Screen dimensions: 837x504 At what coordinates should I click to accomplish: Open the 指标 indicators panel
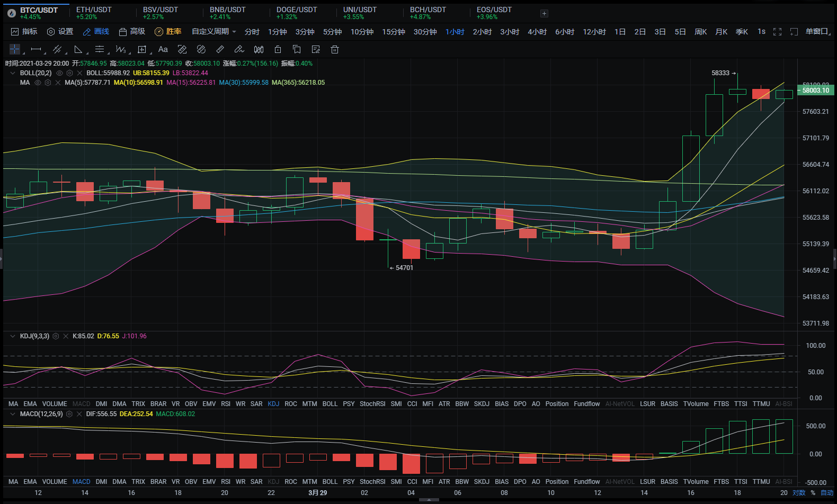pyautogui.click(x=24, y=32)
